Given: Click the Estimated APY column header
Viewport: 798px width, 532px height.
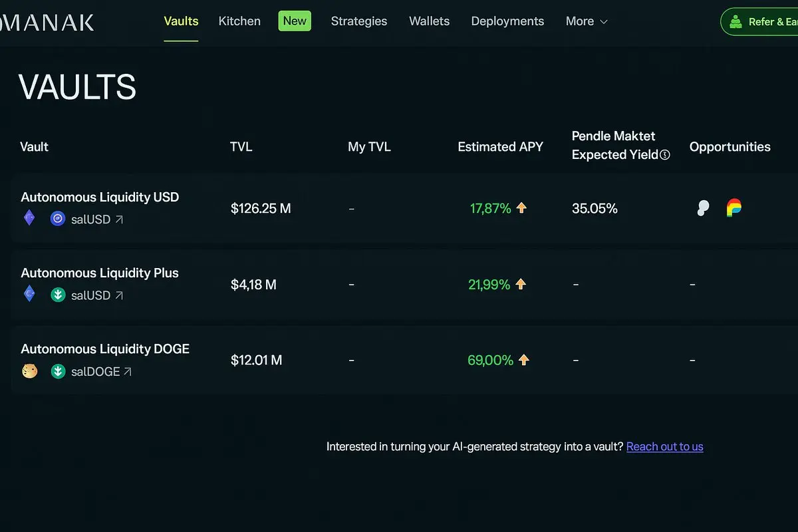Looking at the screenshot, I should point(500,147).
